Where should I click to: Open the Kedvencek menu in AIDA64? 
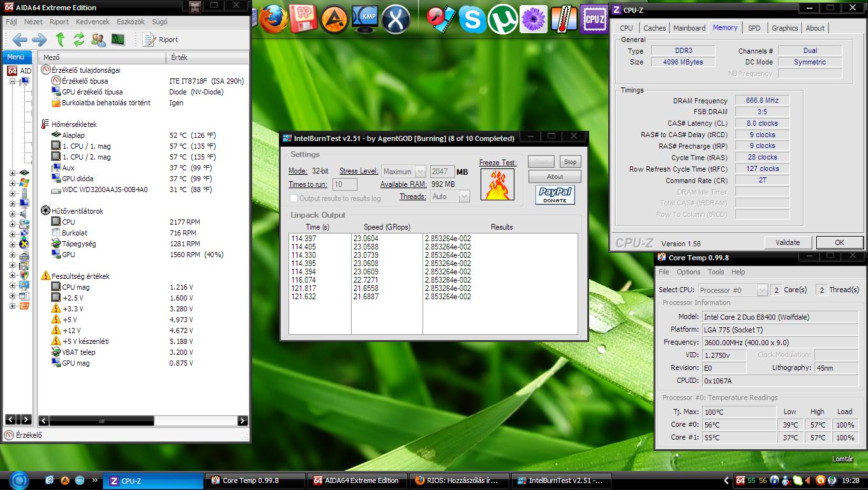click(x=93, y=22)
